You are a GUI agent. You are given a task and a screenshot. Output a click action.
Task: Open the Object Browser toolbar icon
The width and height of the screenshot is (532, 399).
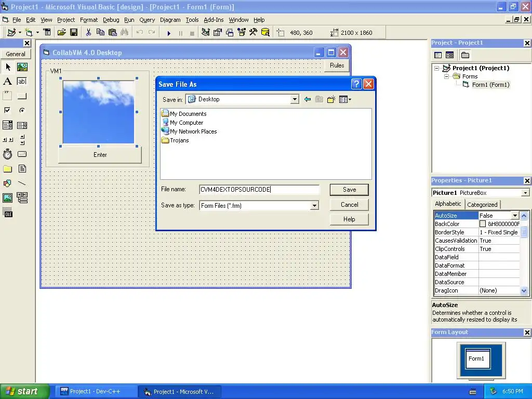[242, 33]
